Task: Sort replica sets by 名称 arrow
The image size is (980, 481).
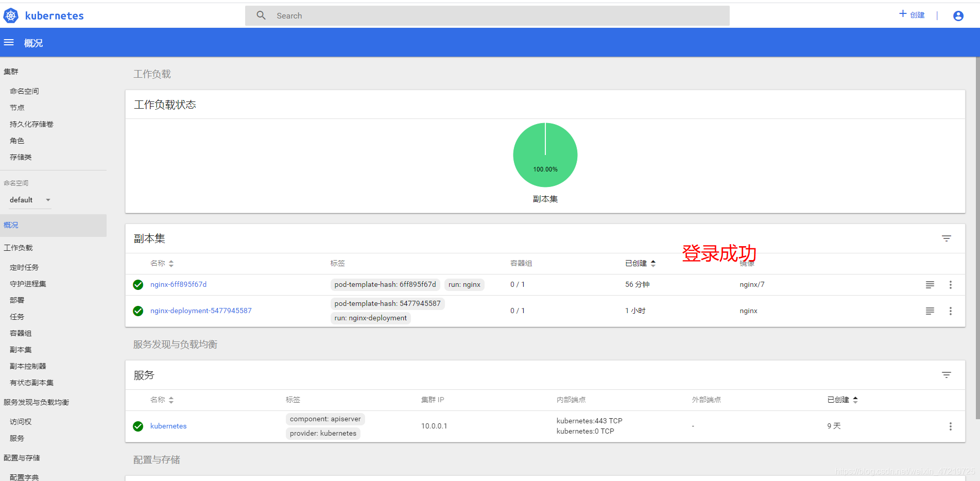Action: pyautogui.click(x=171, y=263)
